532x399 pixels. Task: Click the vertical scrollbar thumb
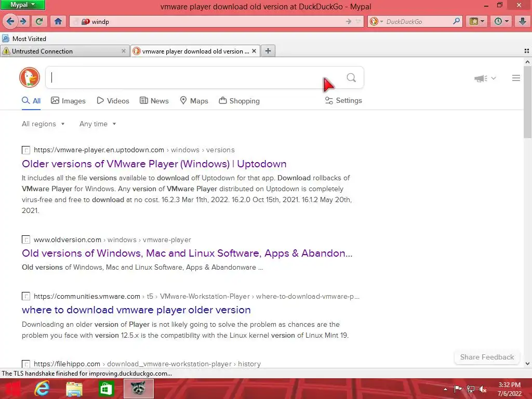(527, 102)
